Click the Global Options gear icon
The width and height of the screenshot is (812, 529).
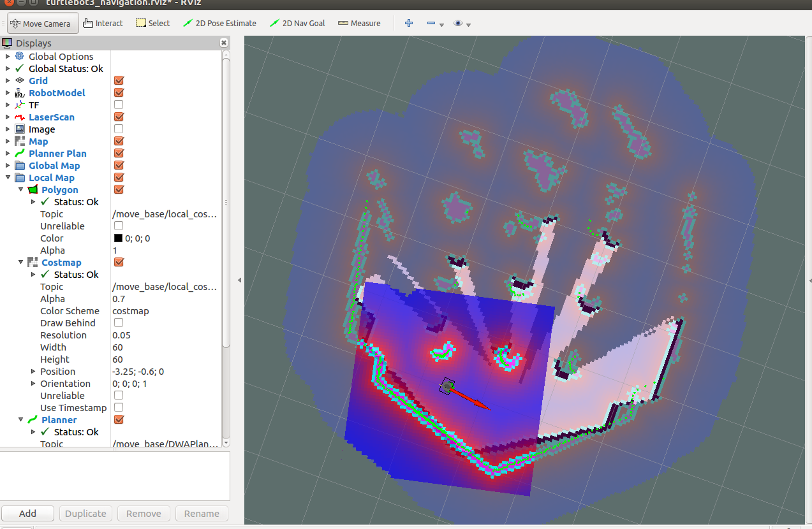coord(19,56)
